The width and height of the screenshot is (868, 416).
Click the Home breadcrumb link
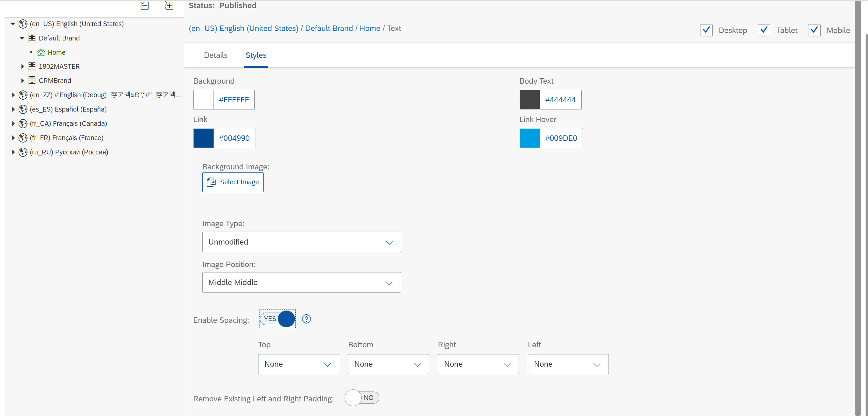click(370, 28)
